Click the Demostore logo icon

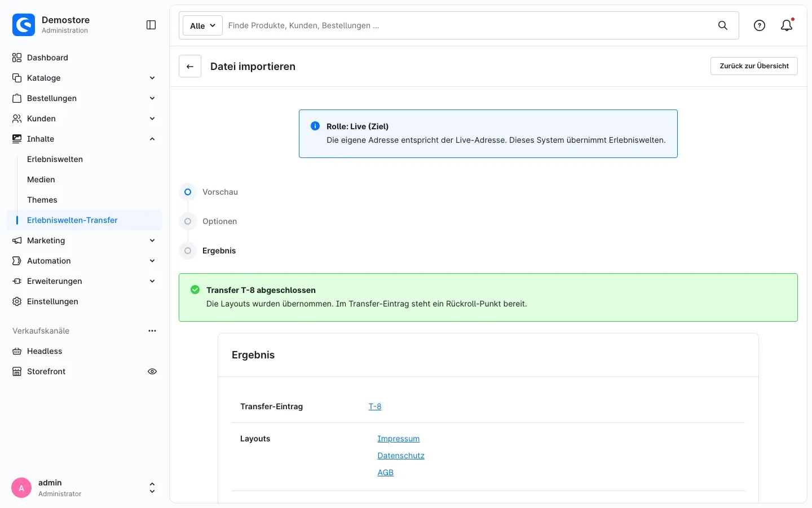(x=24, y=25)
